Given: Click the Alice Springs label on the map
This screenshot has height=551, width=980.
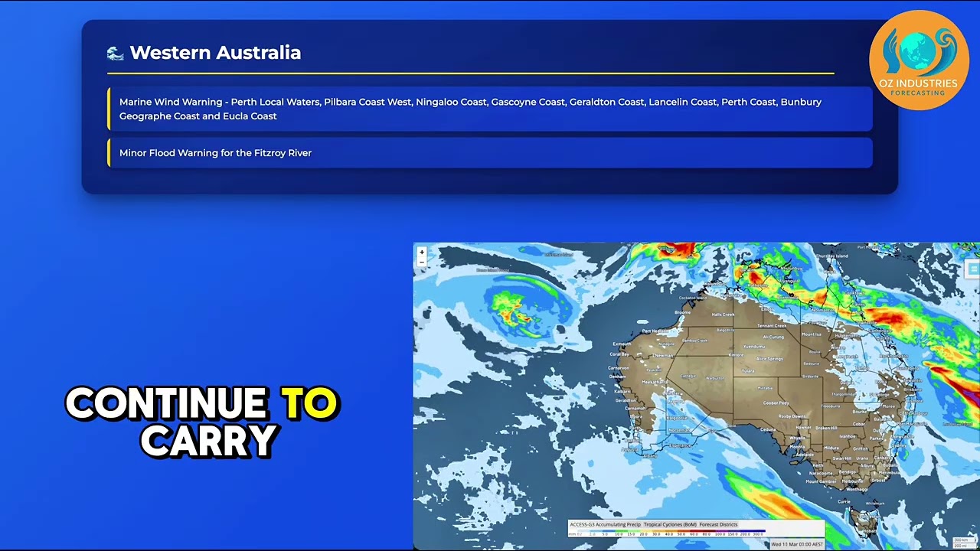Looking at the screenshot, I should (x=769, y=359).
